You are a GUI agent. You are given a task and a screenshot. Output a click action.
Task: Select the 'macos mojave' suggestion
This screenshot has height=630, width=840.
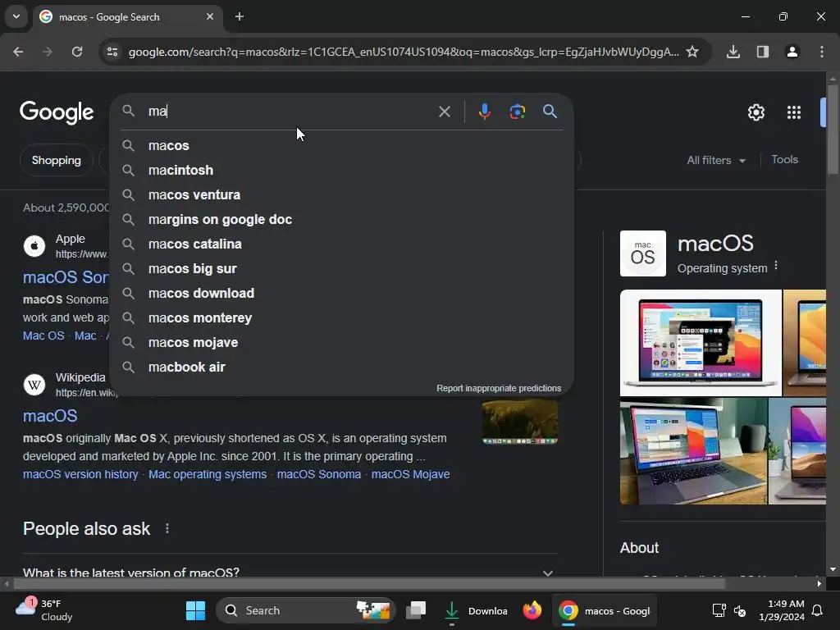[x=341, y=343]
